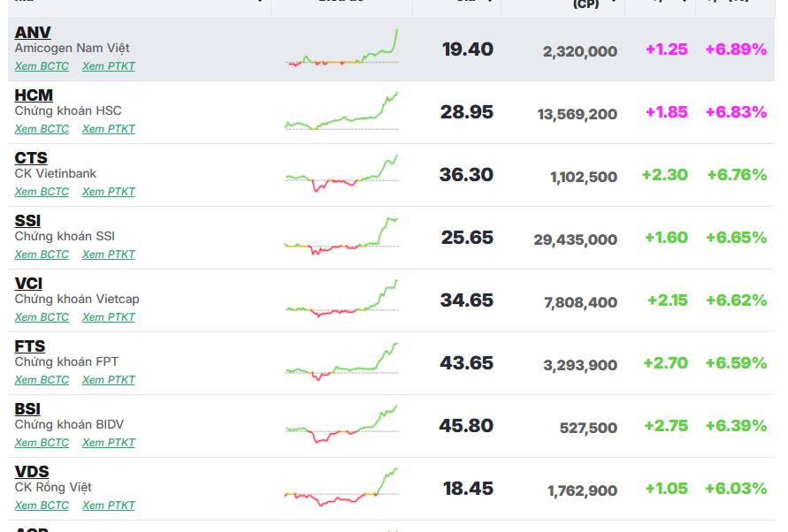
Task: View Xem PTKT for Chứng khoán HSC
Action: pyautogui.click(x=109, y=129)
